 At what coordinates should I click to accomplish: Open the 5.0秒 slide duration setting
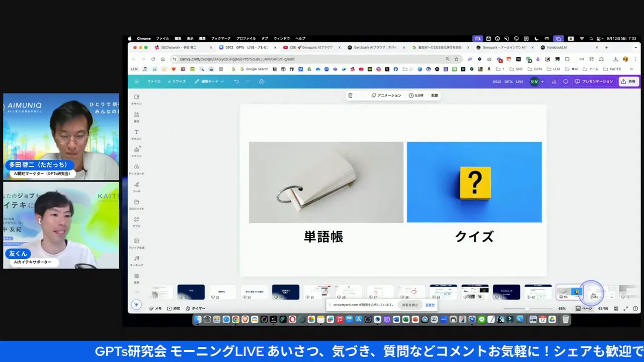pos(416,96)
